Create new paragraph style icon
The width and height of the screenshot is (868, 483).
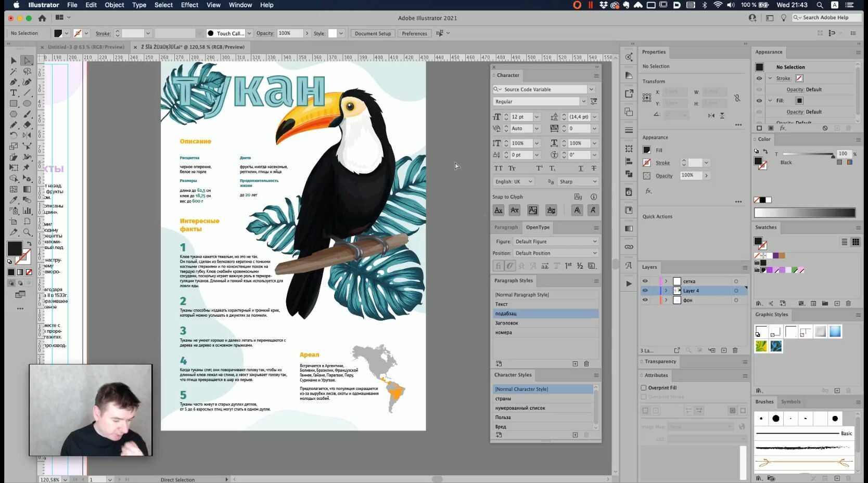coord(575,364)
